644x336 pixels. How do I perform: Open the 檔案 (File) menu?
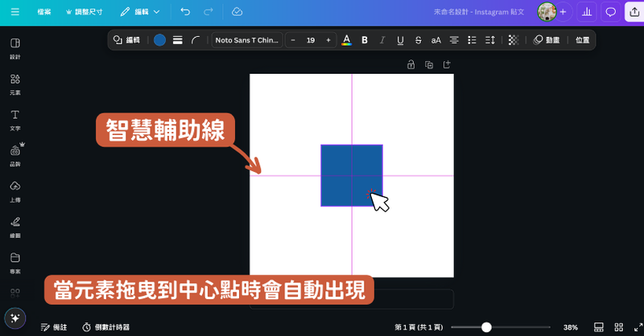click(x=44, y=12)
